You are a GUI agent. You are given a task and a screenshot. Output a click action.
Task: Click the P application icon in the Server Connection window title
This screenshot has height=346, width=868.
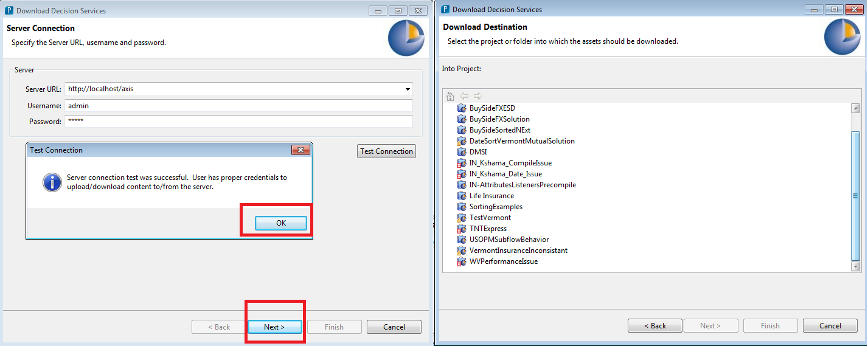pos(9,10)
